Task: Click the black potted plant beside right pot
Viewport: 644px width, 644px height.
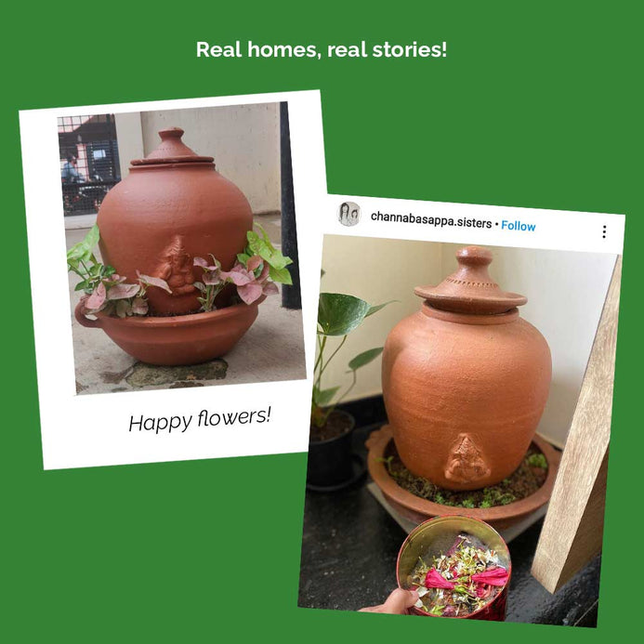Action: click(331, 448)
